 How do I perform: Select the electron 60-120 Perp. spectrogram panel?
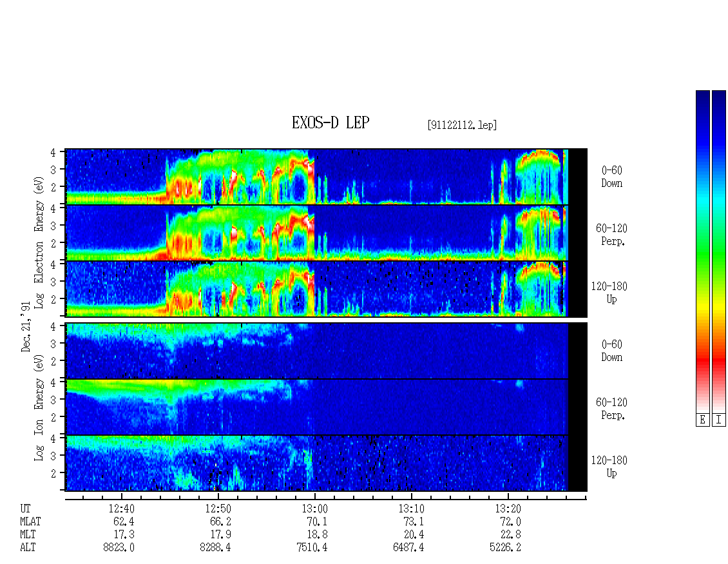(326, 233)
